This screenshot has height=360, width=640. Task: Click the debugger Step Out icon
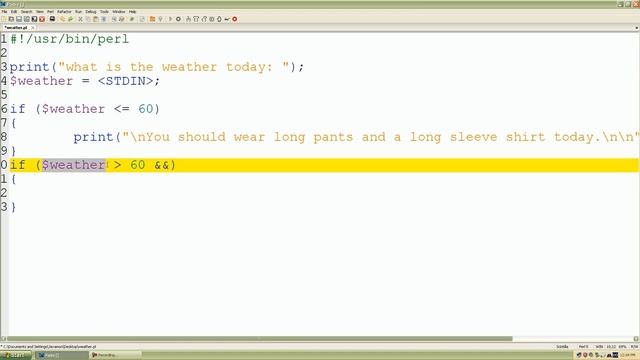(x=204, y=19)
